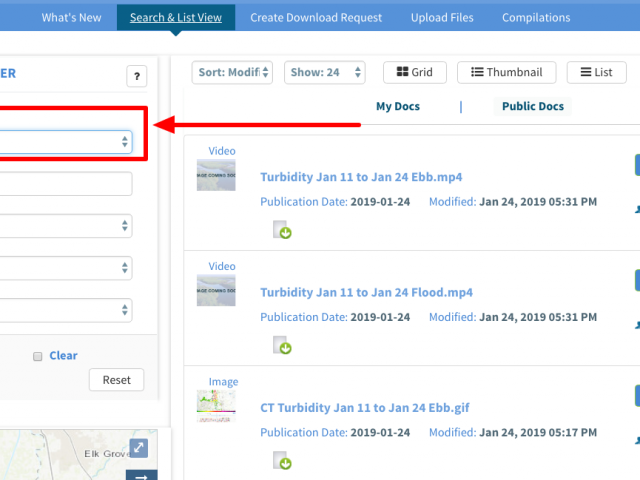The image size is (640, 480).
Task: Click the download icon under CT Turbidity Ebb.gif
Action: [x=282, y=461]
